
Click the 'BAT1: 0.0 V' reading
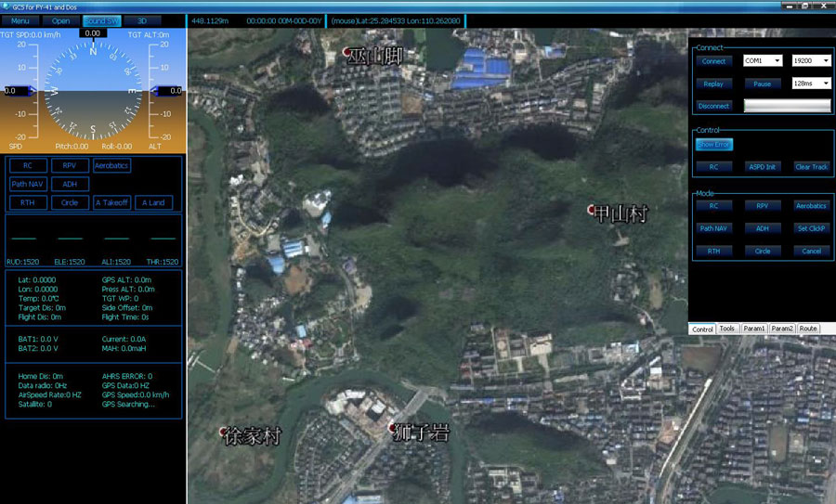38,339
